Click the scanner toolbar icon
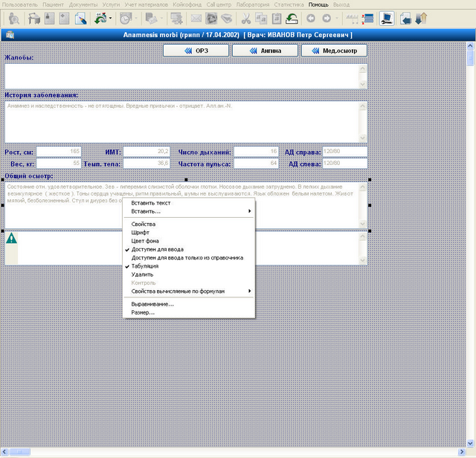 226,19
